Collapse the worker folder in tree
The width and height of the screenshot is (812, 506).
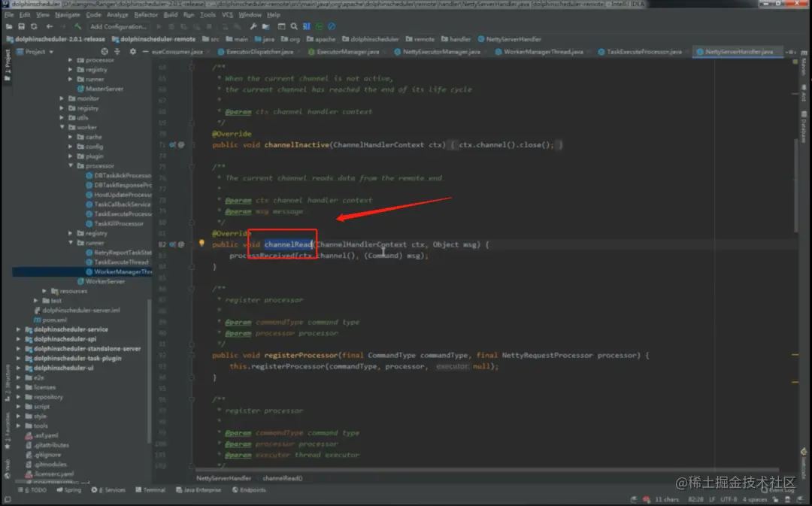coord(62,127)
